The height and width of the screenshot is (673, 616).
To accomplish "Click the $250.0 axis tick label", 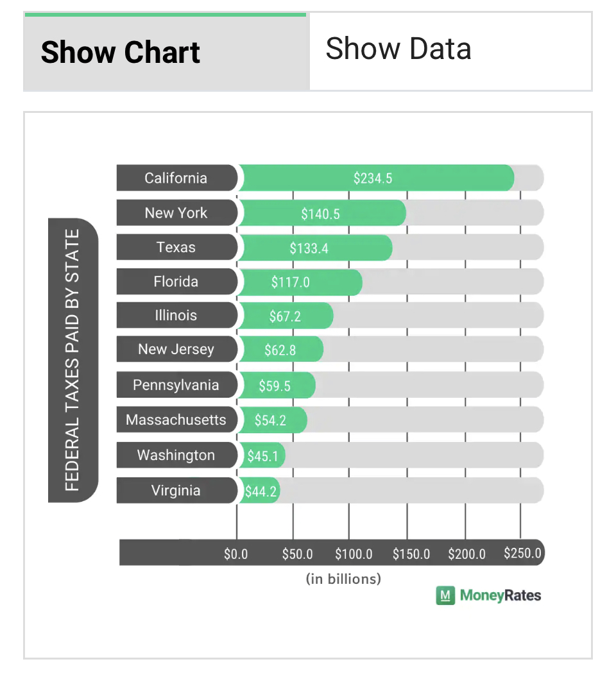I will pos(522,553).
